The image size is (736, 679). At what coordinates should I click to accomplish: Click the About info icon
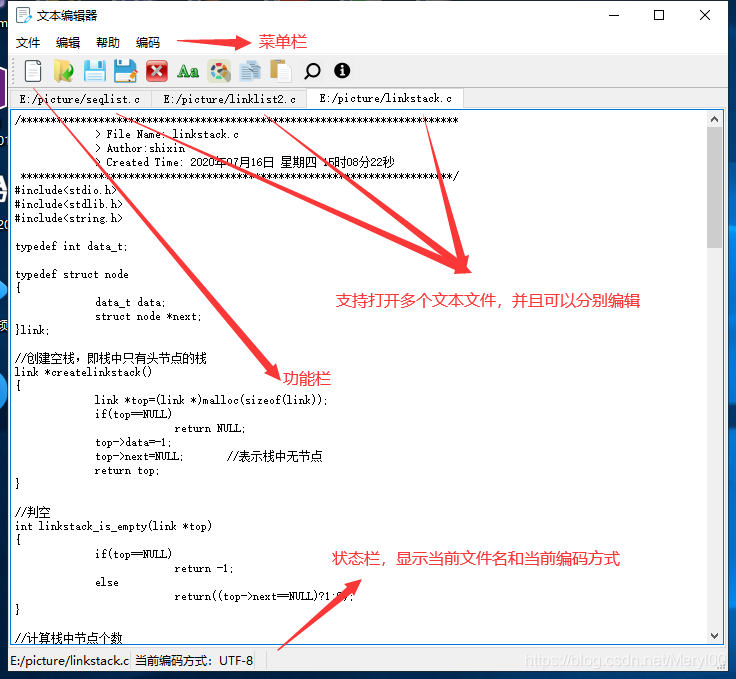pos(342,70)
